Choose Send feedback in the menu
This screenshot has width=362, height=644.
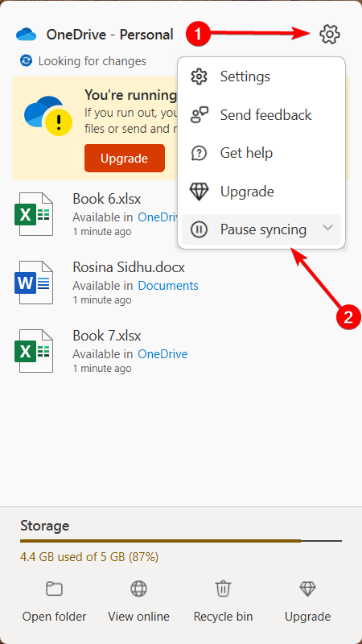(261, 115)
